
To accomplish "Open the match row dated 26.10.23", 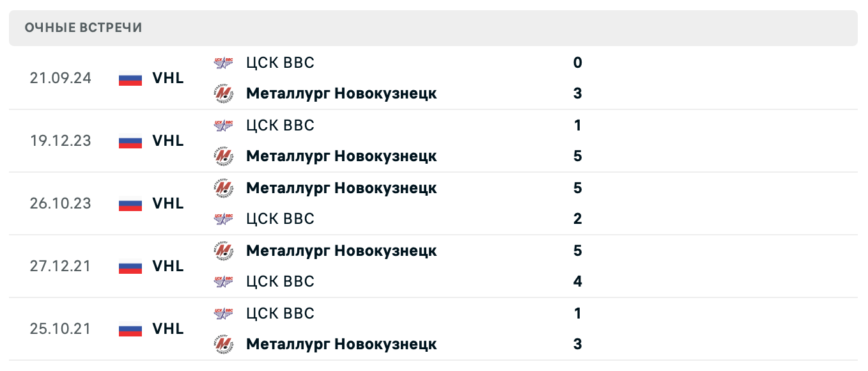I will click(x=61, y=203).
